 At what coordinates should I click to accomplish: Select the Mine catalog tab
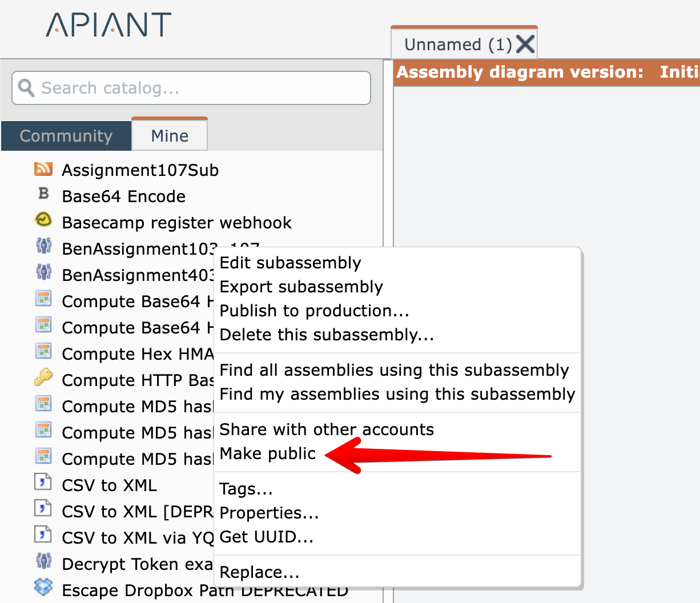coord(170,136)
